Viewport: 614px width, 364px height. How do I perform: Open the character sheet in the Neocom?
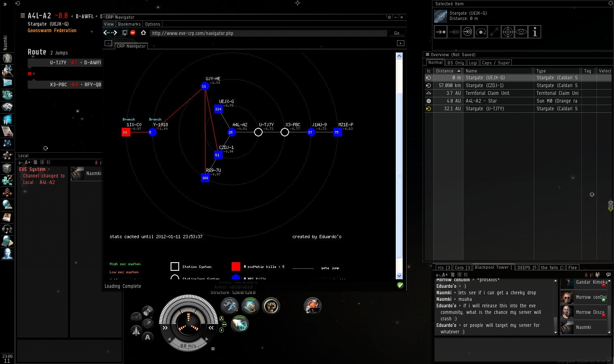click(x=7, y=58)
